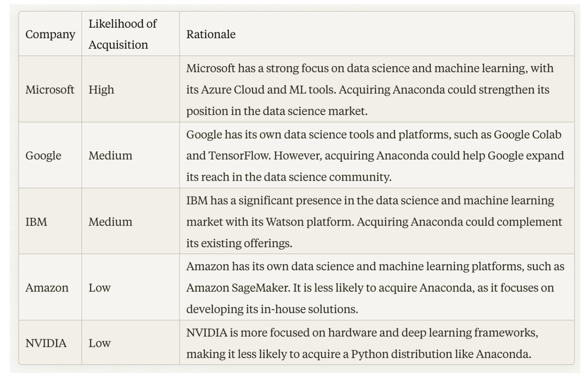This screenshot has width=588, height=376.
Task: Click the Likelihood of Acquisition header
Action: [x=131, y=34]
